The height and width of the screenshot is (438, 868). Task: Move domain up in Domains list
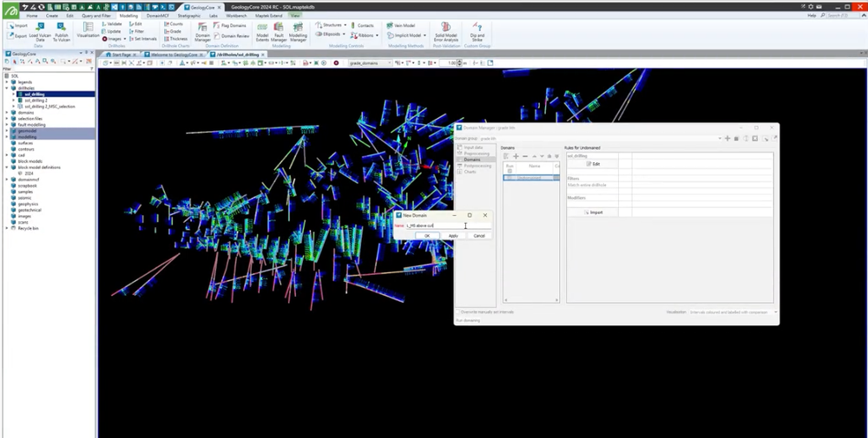[534, 156]
